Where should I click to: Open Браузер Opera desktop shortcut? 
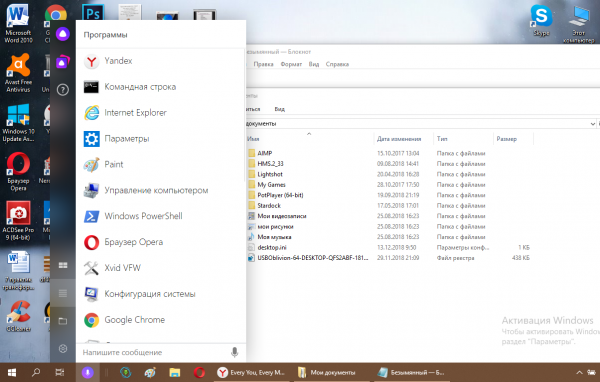coord(18,171)
